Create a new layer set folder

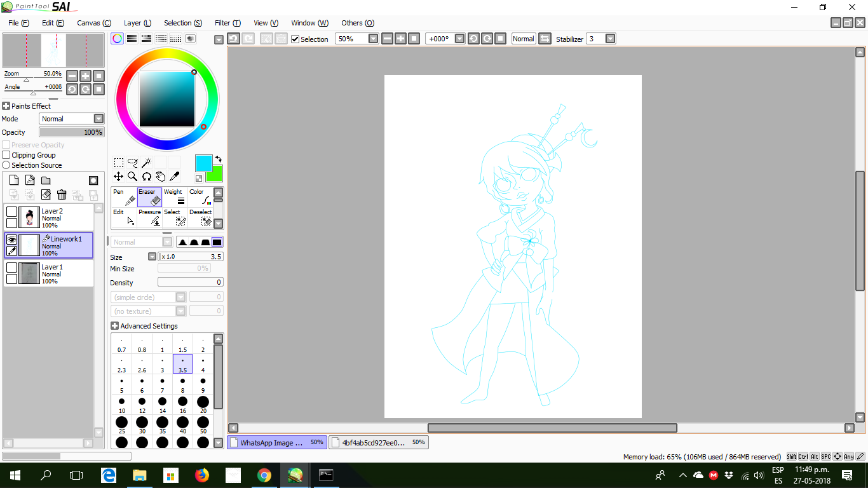(x=46, y=180)
